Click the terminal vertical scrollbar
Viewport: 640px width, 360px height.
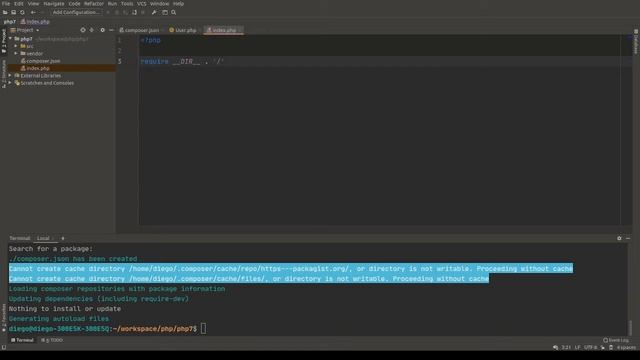click(630, 327)
